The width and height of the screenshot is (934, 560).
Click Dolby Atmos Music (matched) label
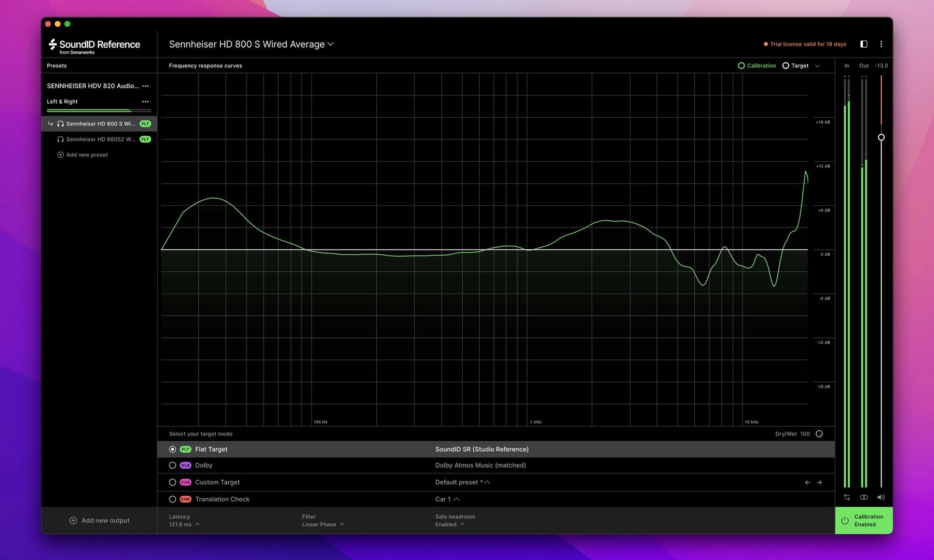pos(480,466)
